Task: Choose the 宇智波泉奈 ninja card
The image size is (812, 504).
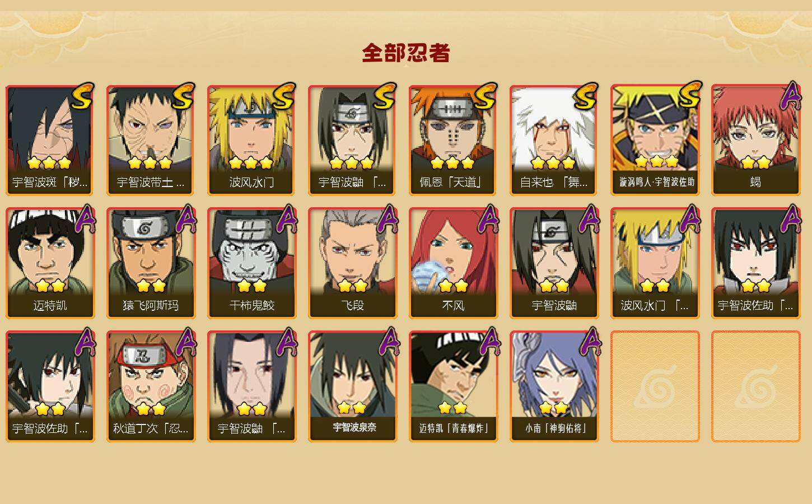Action: [x=352, y=386]
